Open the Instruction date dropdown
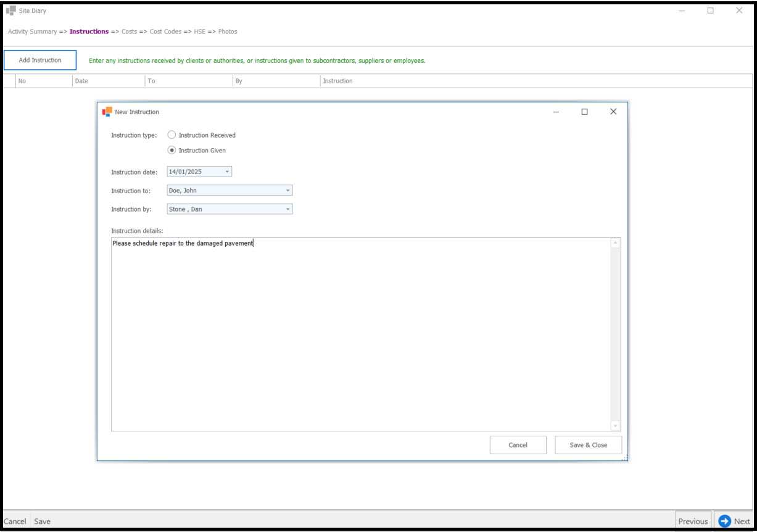This screenshot has height=532, width=757. point(226,172)
